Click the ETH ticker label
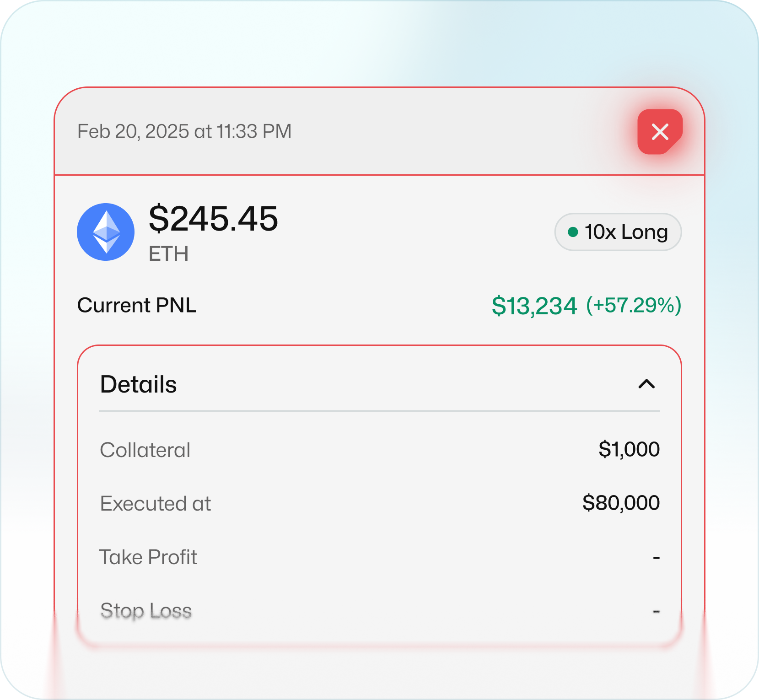The width and height of the screenshot is (759, 700). point(168,254)
